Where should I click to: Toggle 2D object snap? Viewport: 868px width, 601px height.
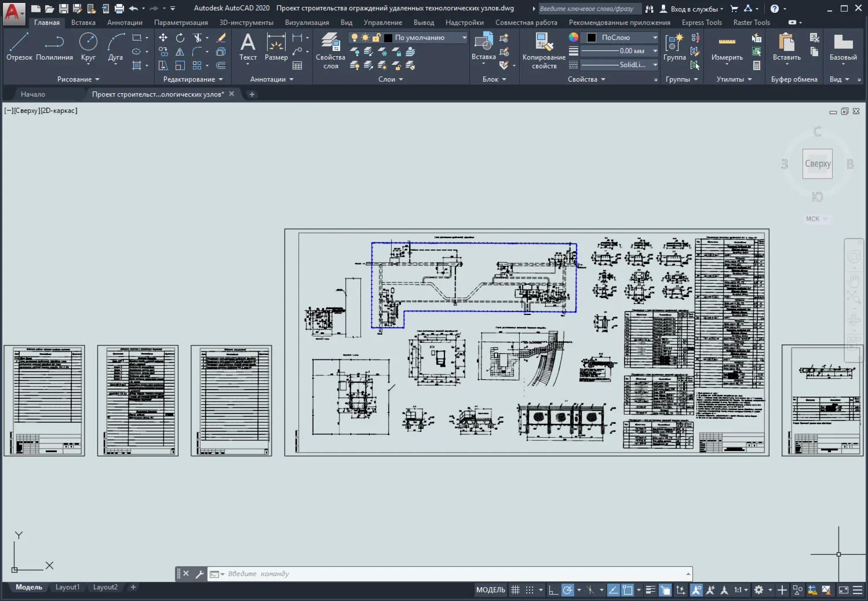628,590
